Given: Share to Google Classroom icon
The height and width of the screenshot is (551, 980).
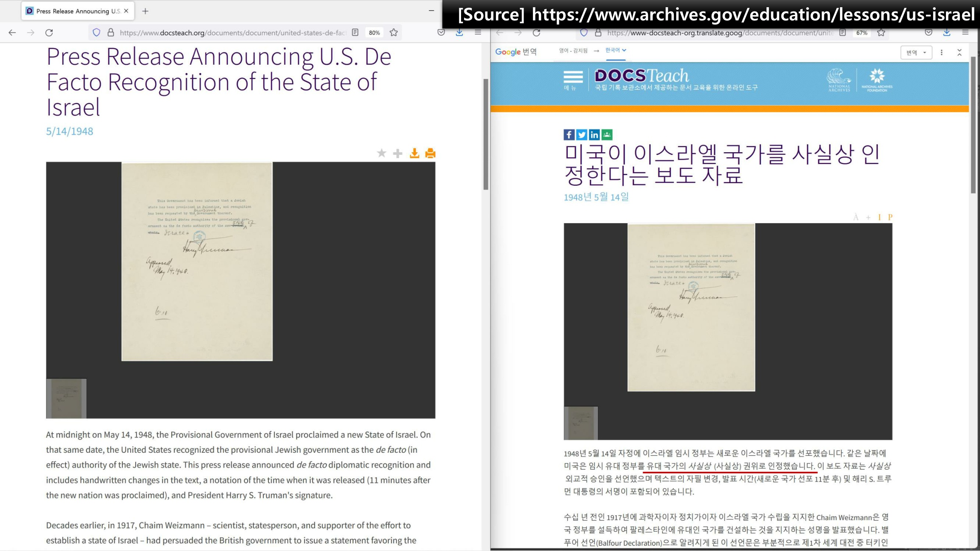Looking at the screenshot, I should (607, 135).
